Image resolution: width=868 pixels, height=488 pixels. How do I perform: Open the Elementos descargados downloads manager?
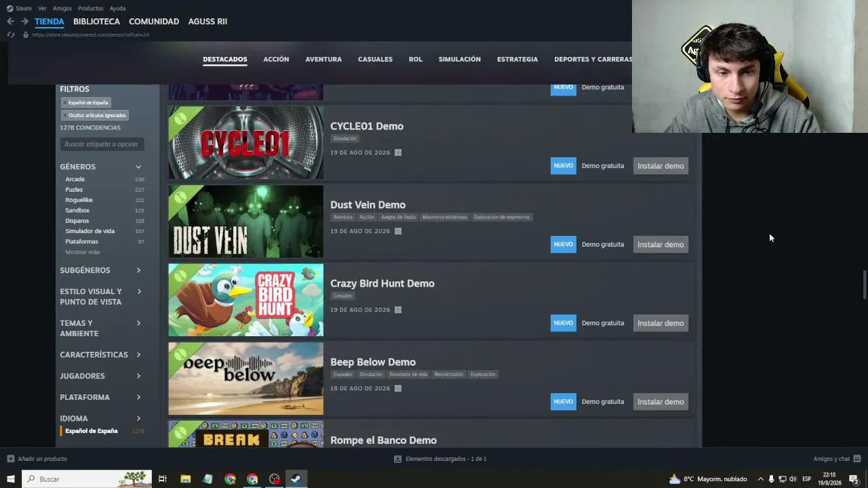(440, 459)
